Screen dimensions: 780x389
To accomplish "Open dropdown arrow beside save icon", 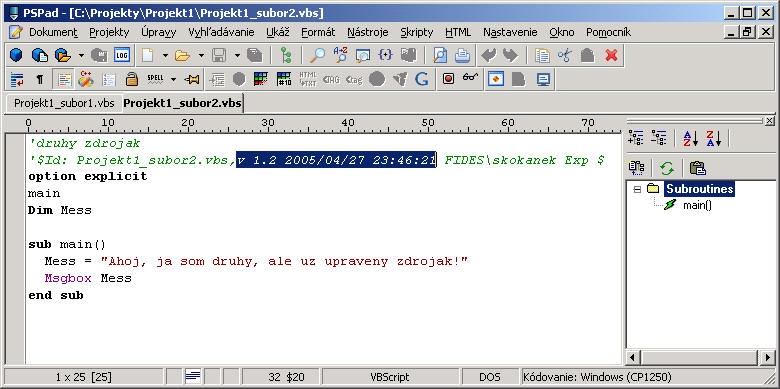I will (237, 55).
